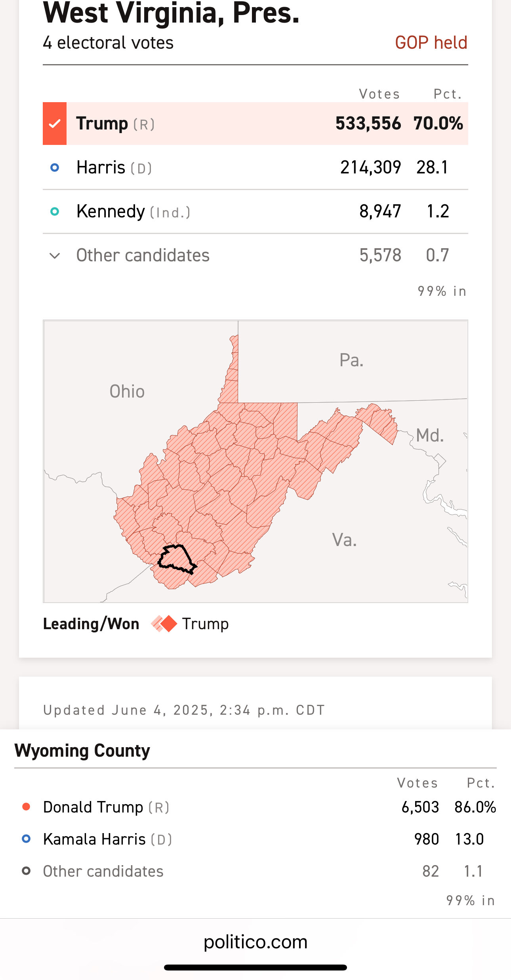Click the West Virginia, Pres. title
Viewport: 511px width, 980px height.
171,13
